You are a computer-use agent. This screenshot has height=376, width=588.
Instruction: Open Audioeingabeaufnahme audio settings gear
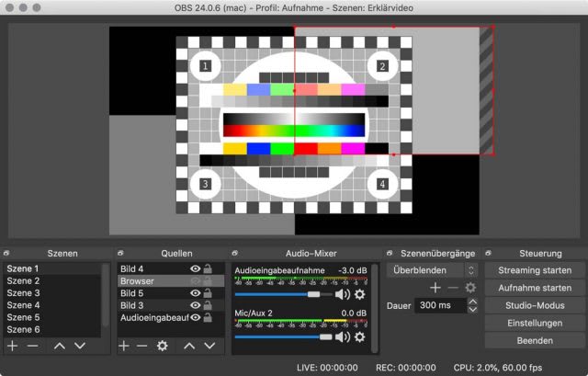tap(359, 294)
